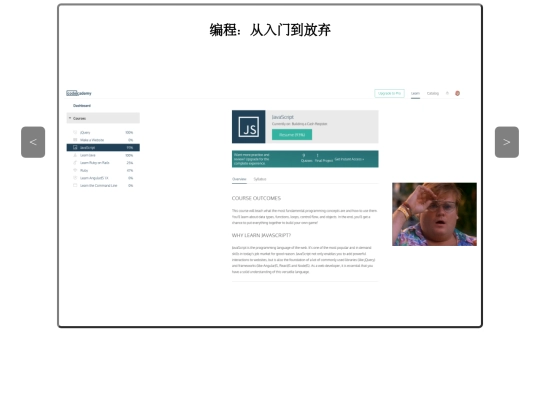
Task: Click the surprised man meme image
Action: tap(434, 214)
